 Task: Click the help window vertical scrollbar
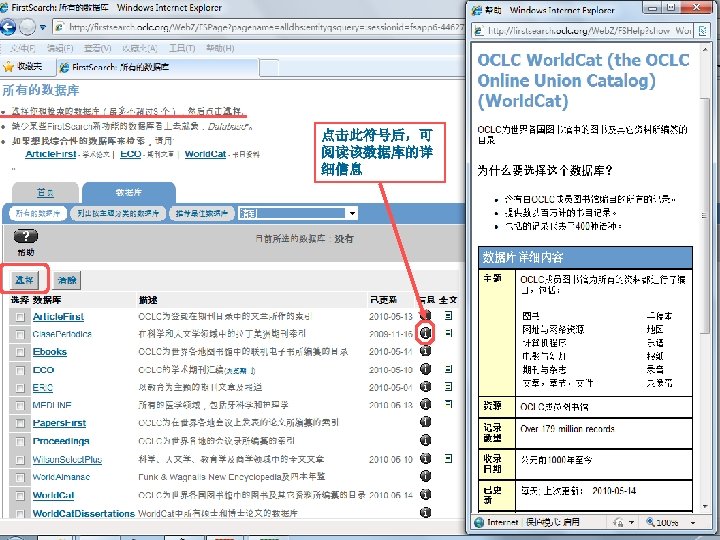[705, 216]
